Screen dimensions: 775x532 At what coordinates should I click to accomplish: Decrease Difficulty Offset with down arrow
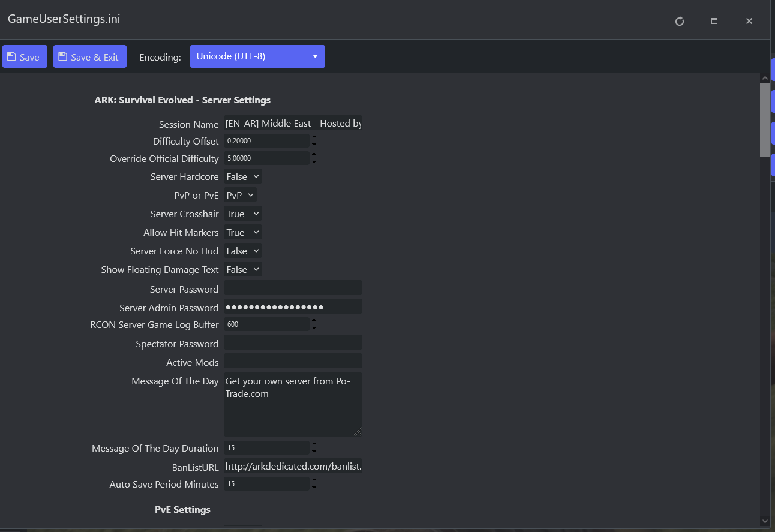tap(314, 145)
